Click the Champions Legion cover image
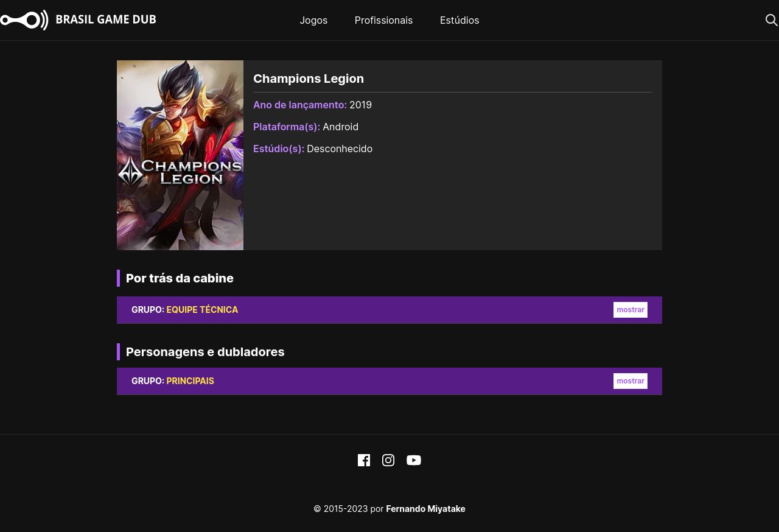779x532 pixels. 180,155
